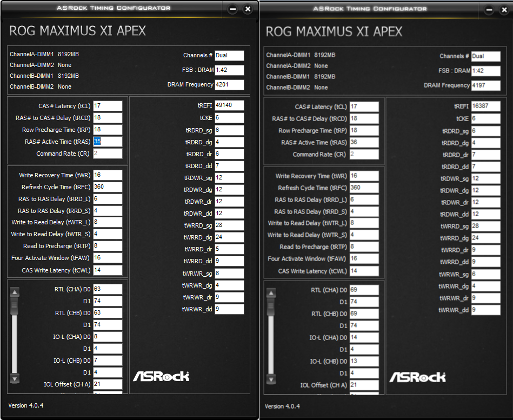513x420 pixels.
Task: Click tREFI field showing 16387
Action: tap(486, 106)
